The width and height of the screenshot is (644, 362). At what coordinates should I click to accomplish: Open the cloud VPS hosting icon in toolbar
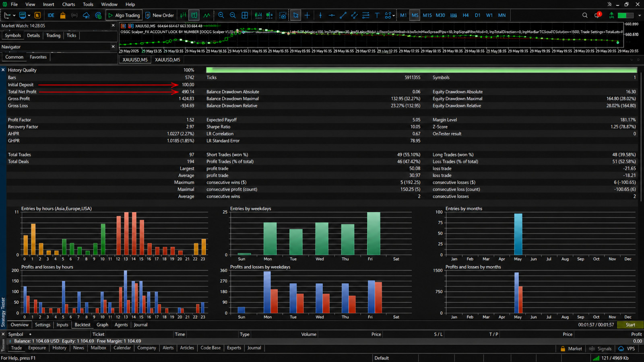[x=86, y=15]
